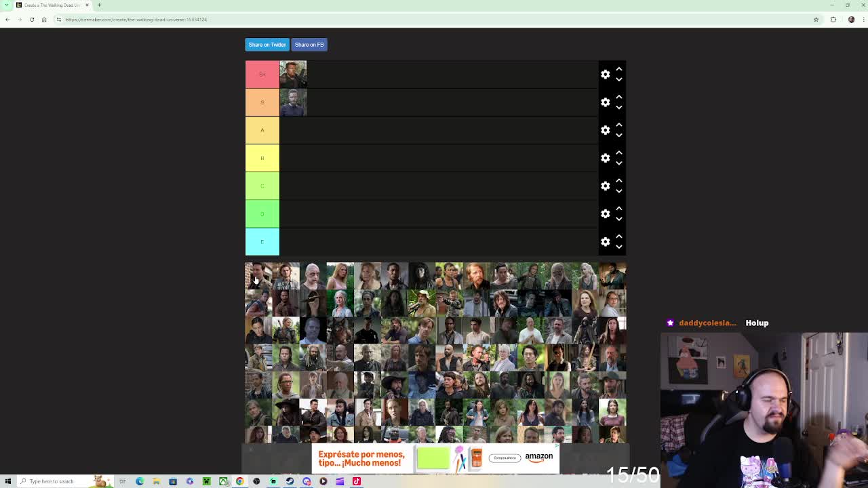Open settings gear for B tier row

point(605,158)
